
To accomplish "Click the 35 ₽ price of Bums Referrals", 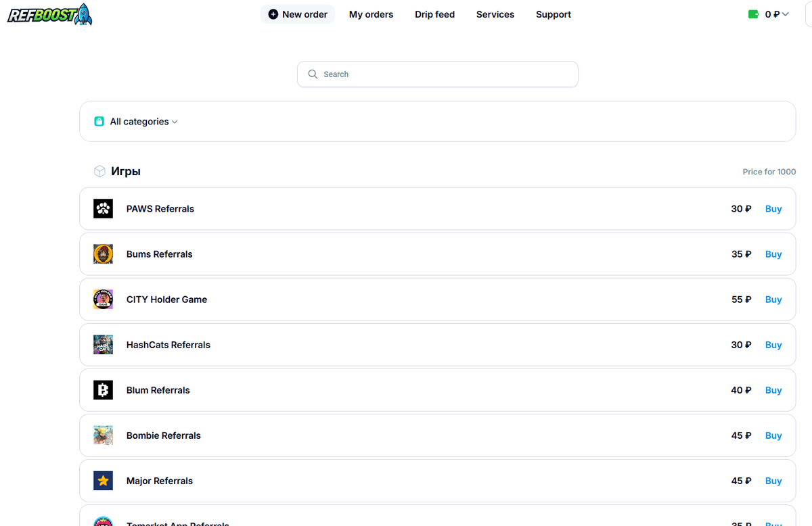I will pyautogui.click(x=742, y=254).
